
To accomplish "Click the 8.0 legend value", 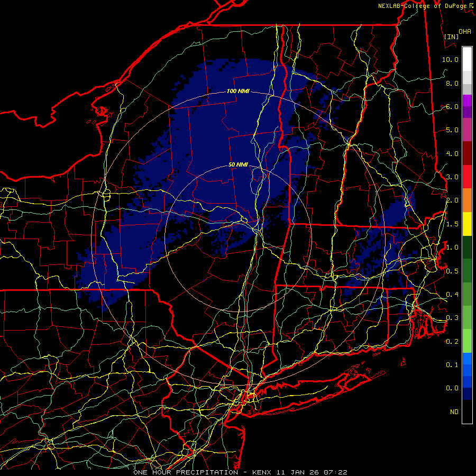I will click(x=452, y=83).
